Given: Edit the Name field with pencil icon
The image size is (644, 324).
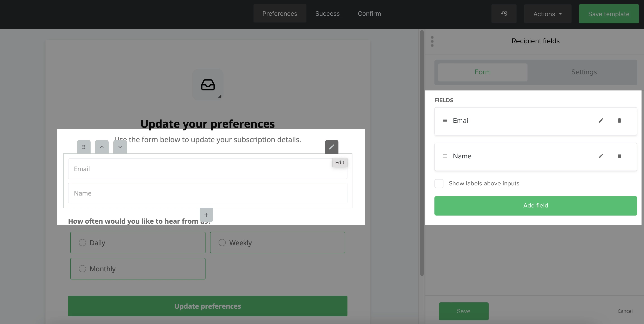Looking at the screenshot, I should click(601, 156).
